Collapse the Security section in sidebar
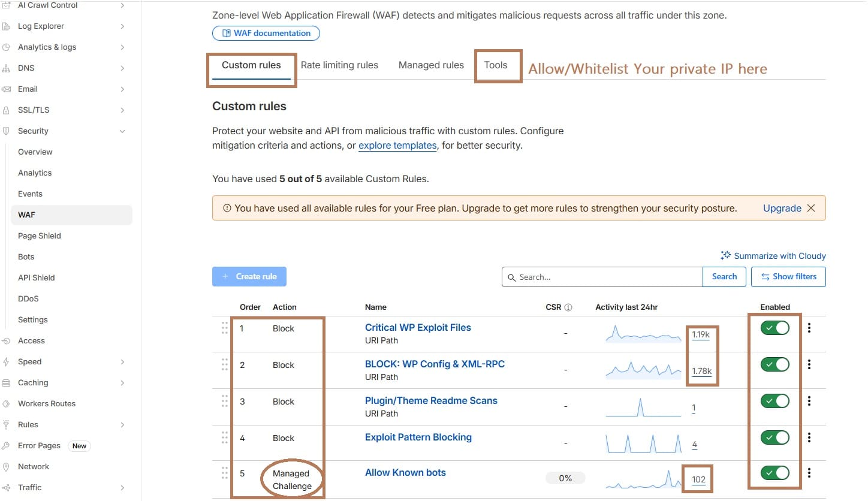The image size is (868, 501). (122, 131)
